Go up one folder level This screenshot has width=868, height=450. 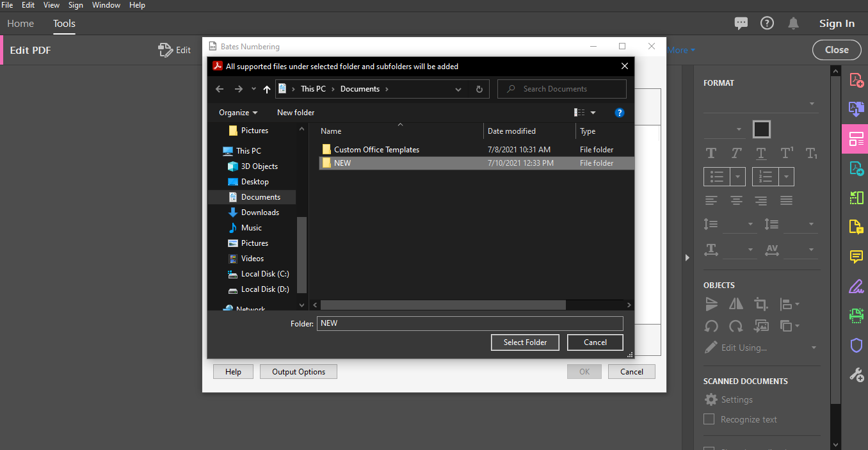coord(267,89)
